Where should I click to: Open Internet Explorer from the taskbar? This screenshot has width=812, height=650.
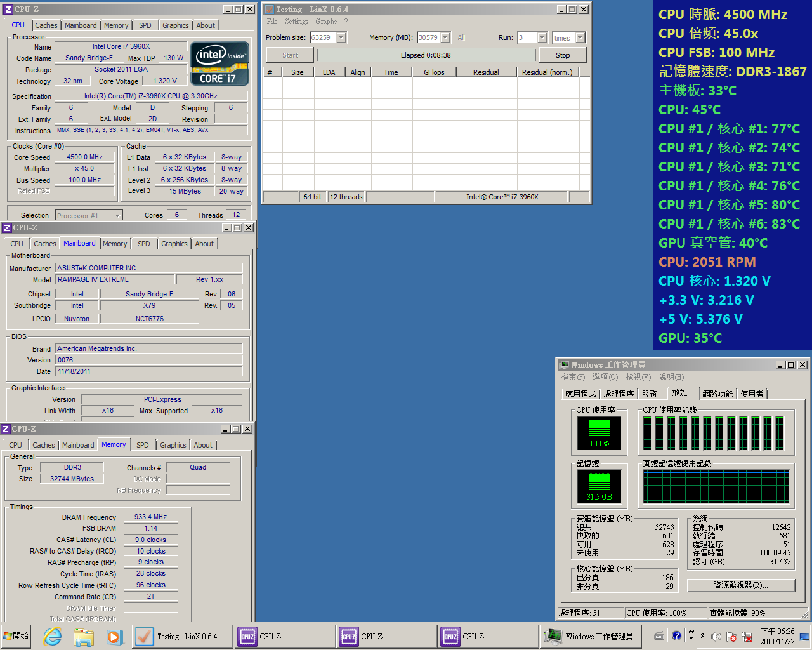click(x=53, y=636)
